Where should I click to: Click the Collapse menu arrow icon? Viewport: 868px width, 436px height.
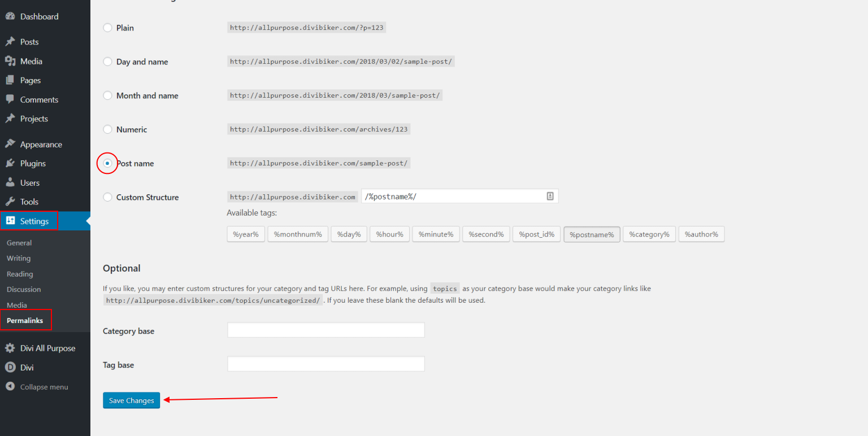click(10, 387)
